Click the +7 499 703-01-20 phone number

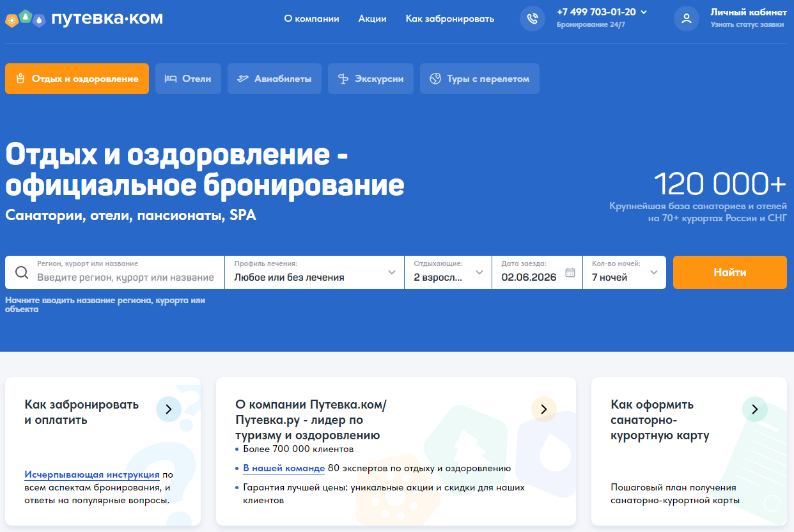tap(596, 12)
